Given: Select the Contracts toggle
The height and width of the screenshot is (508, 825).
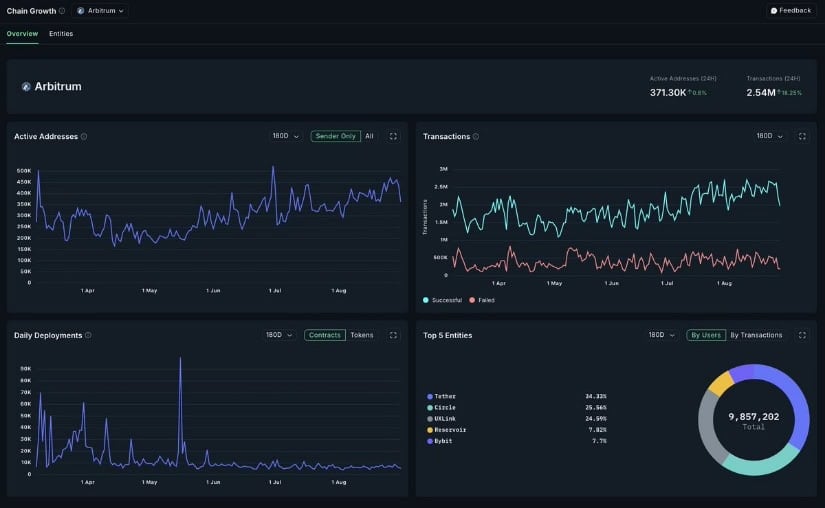Looking at the screenshot, I should (x=325, y=335).
